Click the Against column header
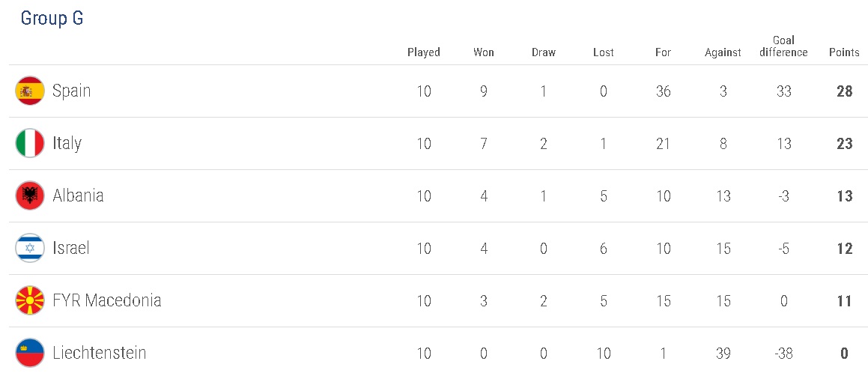The image size is (868, 373). point(723,52)
